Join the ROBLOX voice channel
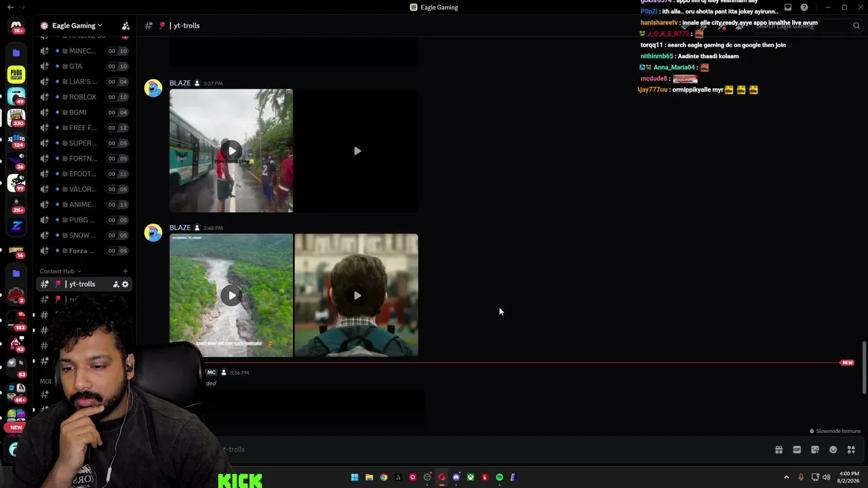 coord(84,97)
